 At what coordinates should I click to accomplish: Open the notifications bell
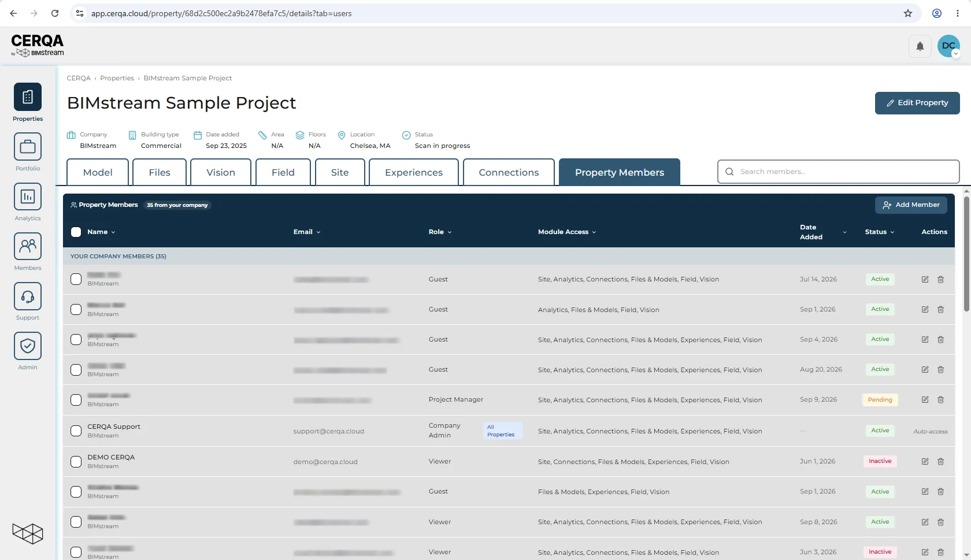(x=920, y=46)
